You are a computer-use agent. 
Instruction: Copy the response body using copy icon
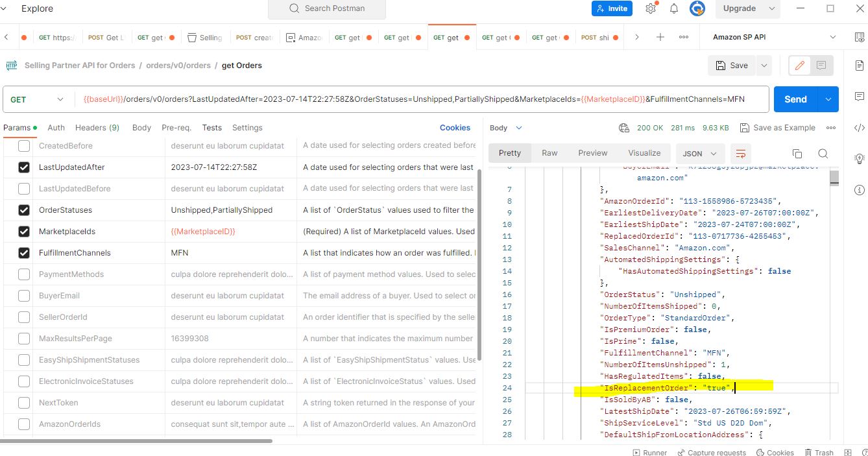(797, 153)
